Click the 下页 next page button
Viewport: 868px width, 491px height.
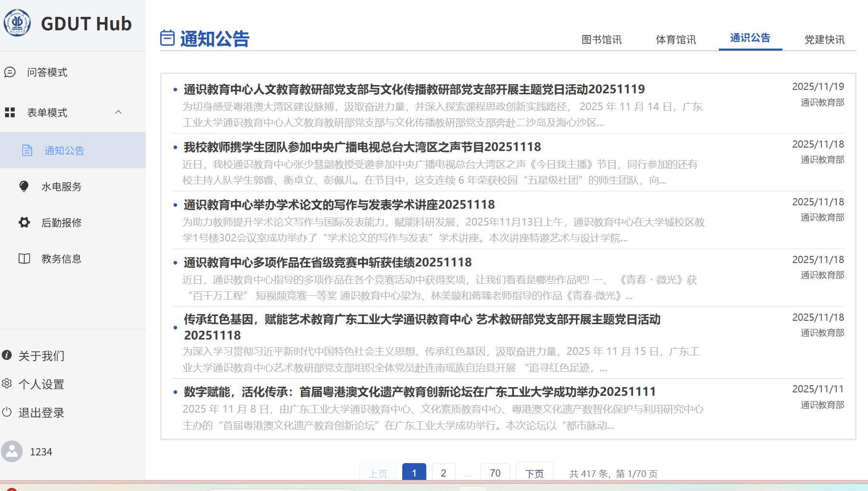point(534,473)
